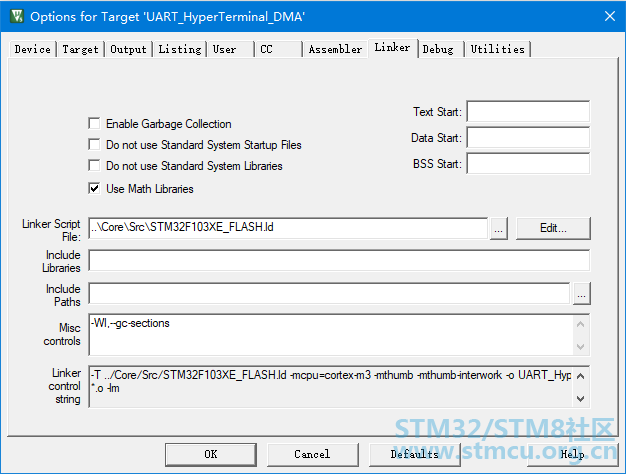This screenshot has width=626, height=474.
Task: Open Include Paths browse ellipsis button
Action: click(x=581, y=294)
